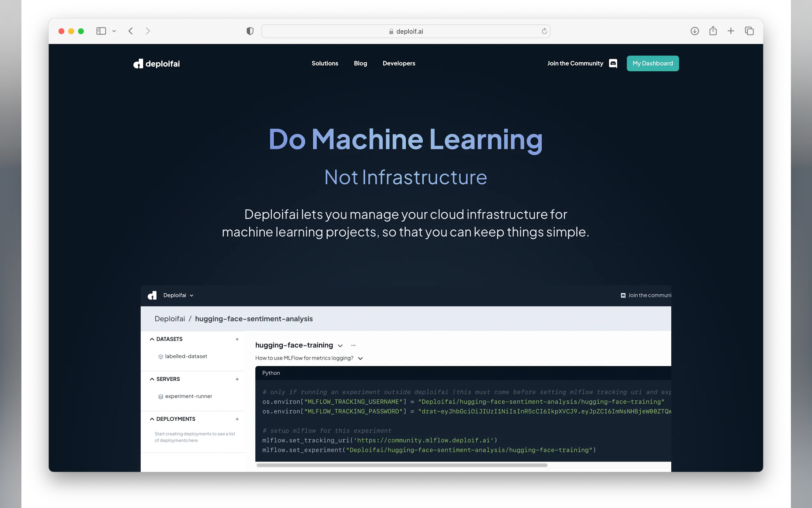Open the hugging-face-training dropdown chevron
Image resolution: width=812 pixels, height=508 pixels.
[340, 346]
